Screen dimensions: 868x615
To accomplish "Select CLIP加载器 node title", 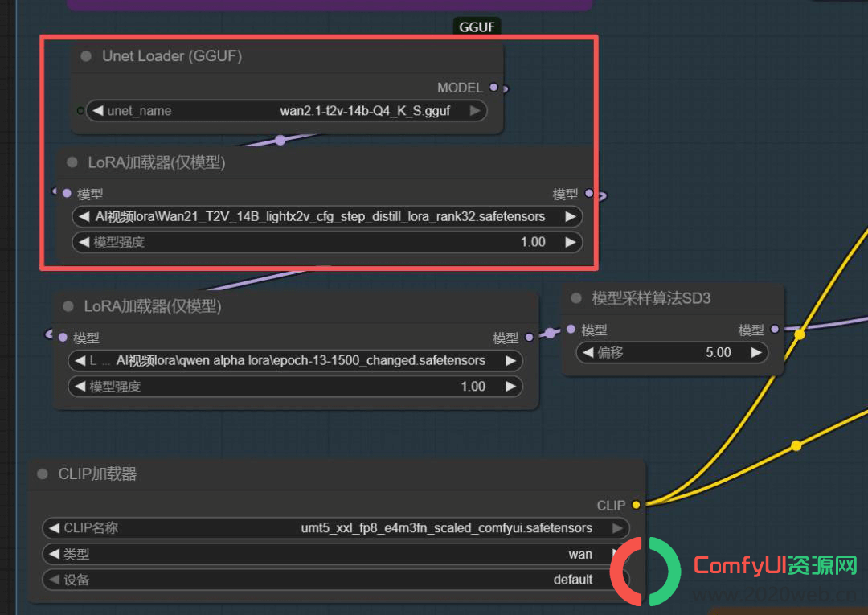I will (97, 474).
